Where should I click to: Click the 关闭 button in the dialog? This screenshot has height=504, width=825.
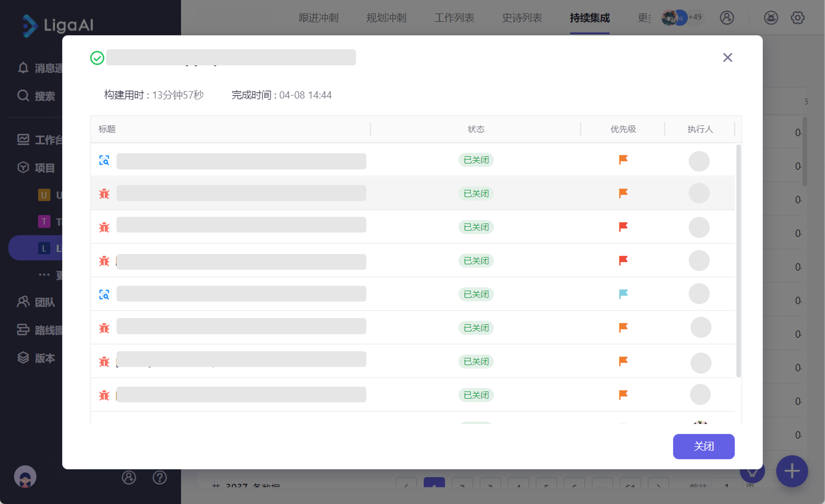(703, 446)
